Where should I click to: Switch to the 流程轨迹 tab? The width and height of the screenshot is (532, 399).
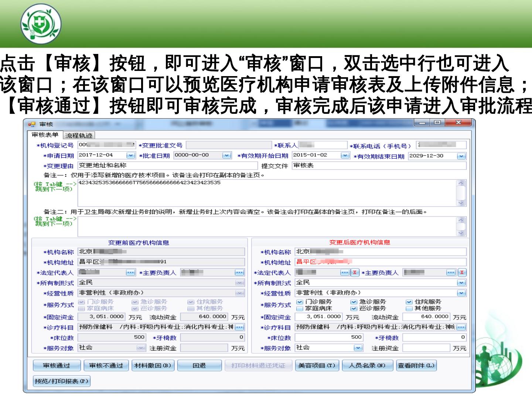pyautogui.click(x=79, y=136)
